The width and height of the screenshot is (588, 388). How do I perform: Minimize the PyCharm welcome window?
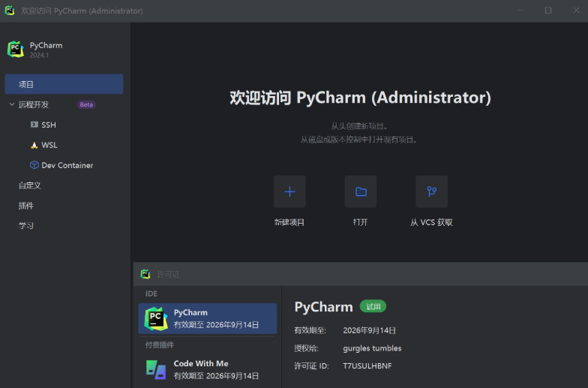520,11
